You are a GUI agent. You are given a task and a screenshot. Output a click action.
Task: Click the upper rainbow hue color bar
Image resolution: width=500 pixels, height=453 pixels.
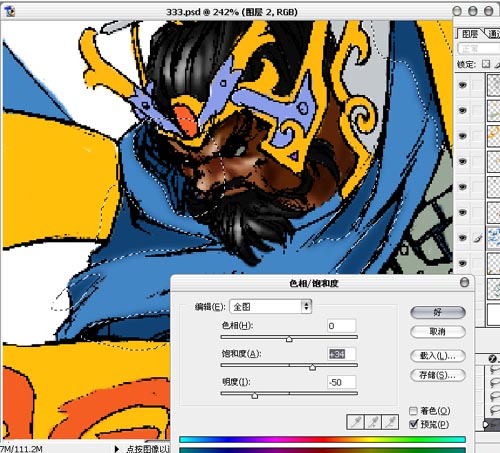pos(322,439)
